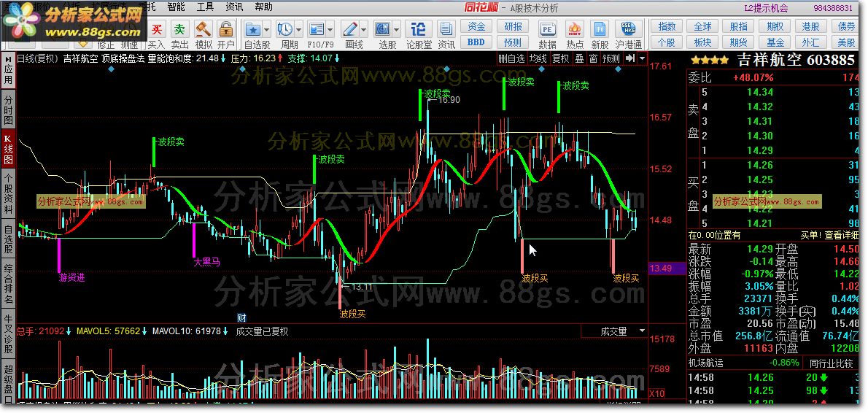
Task: Open the chart header bar dropdown triangle
Action: [642, 58]
